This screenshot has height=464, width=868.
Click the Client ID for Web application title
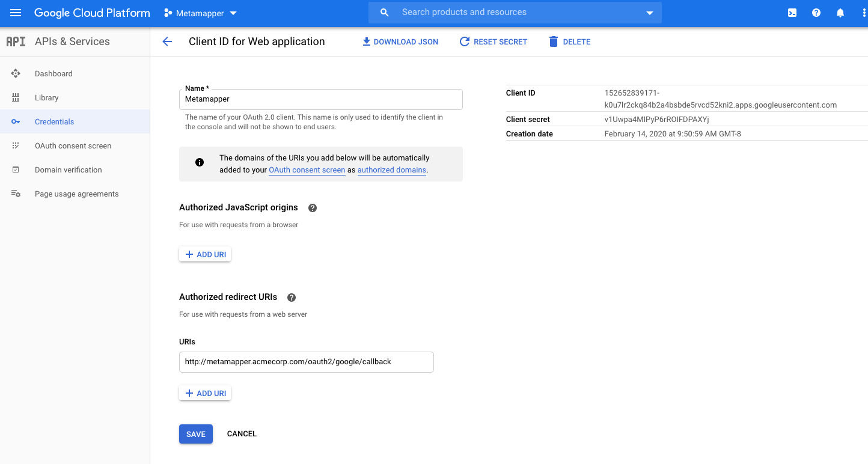257,41
